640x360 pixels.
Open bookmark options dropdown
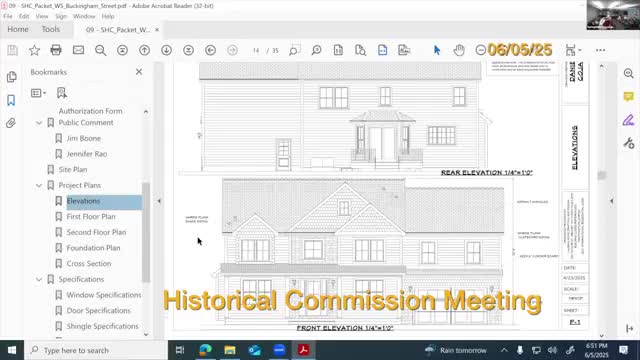pyautogui.click(x=38, y=93)
